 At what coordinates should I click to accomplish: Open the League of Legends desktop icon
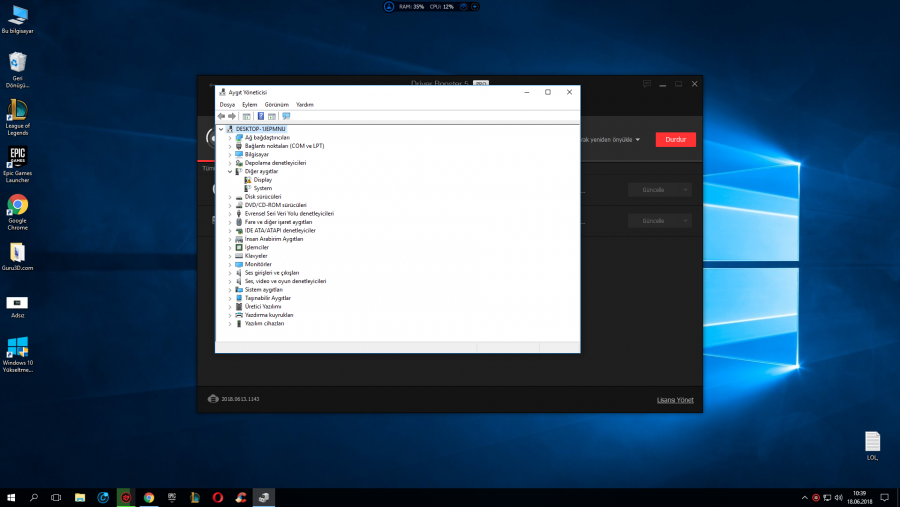(x=17, y=111)
